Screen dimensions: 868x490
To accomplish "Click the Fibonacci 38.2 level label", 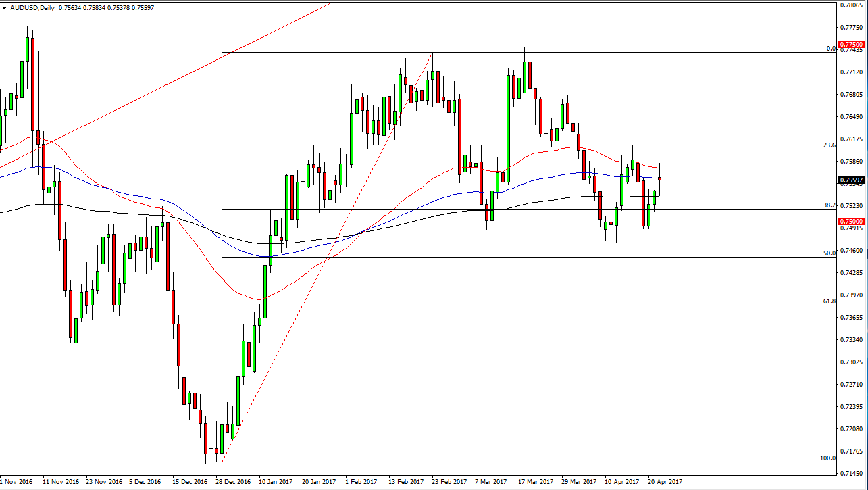I will click(x=830, y=205).
